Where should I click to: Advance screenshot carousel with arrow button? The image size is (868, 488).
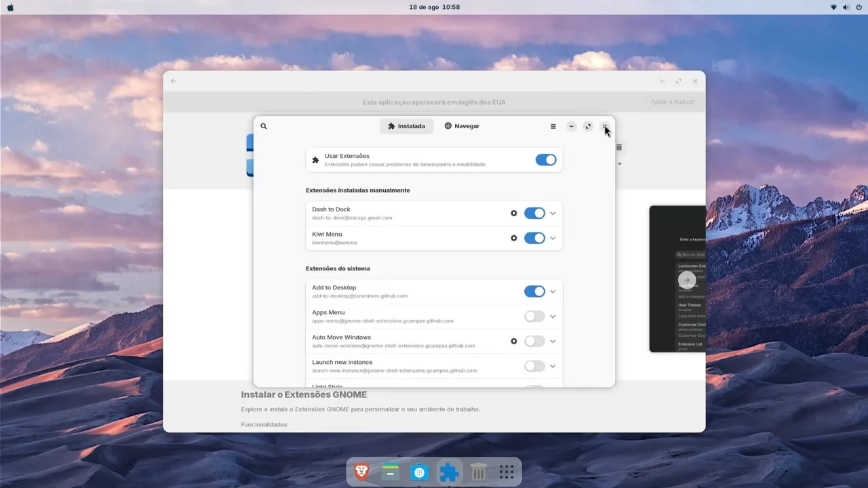[686, 280]
